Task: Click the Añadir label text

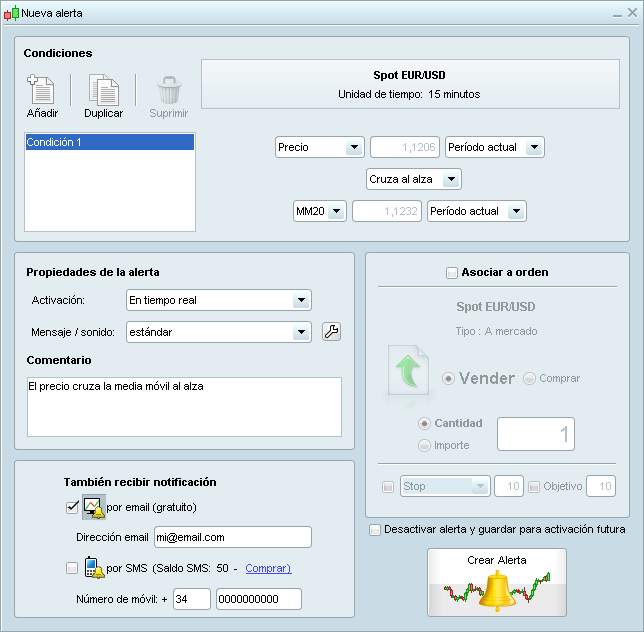Action: click(42, 113)
